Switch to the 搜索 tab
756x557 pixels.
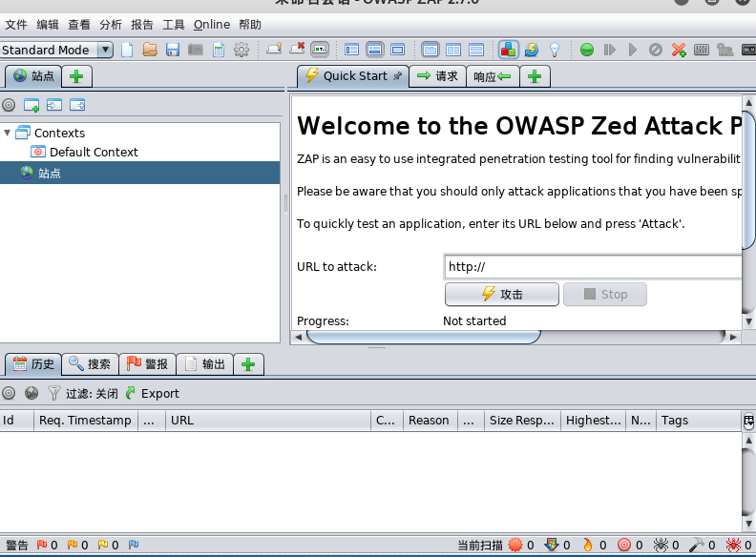pyautogui.click(x=90, y=363)
